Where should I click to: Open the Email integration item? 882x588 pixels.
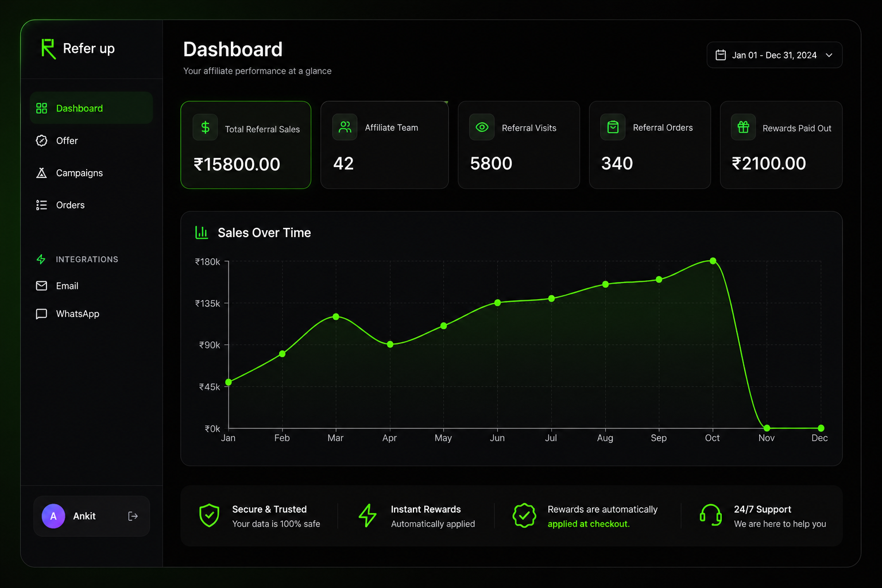91,286
